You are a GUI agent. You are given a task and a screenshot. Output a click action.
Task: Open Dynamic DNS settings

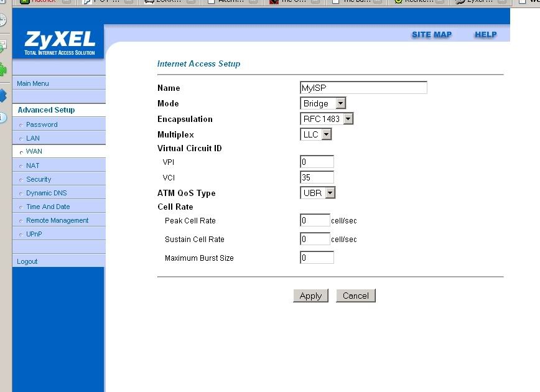tap(46, 193)
